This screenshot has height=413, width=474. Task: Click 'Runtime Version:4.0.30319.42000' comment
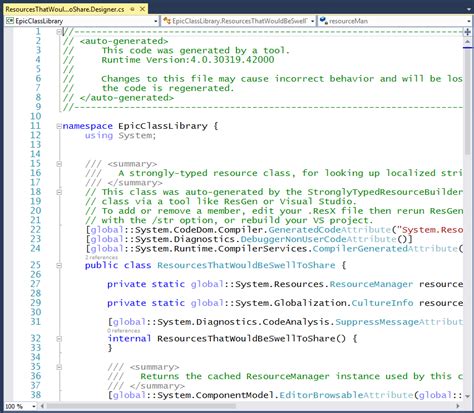click(x=188, y=60)
